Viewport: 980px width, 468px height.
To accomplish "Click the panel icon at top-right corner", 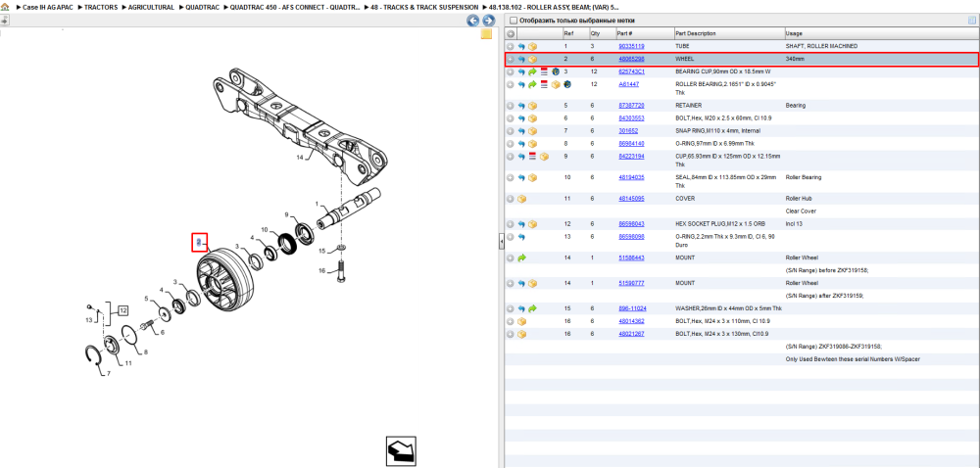I will [x=972, y=20].
